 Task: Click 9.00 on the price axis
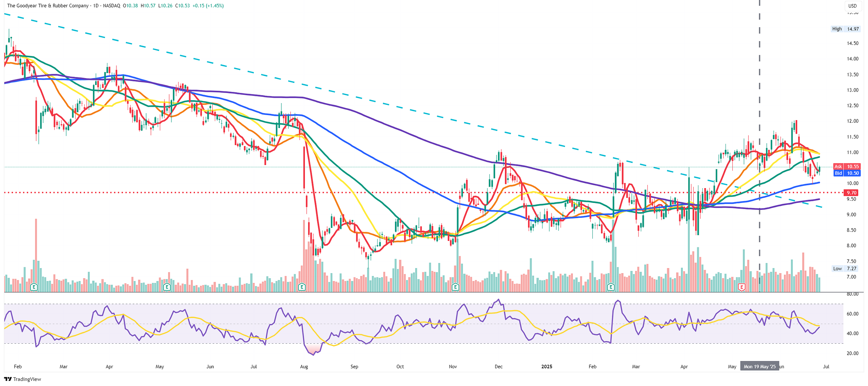pyautogui.click(x=851, y=215)
